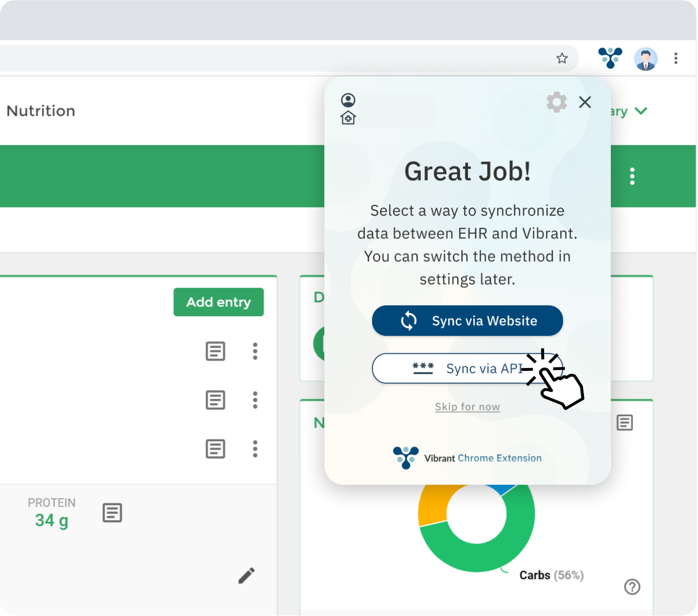Open more options for first entry row
This screenshot has height=616, width=698.
pos(255,351)
